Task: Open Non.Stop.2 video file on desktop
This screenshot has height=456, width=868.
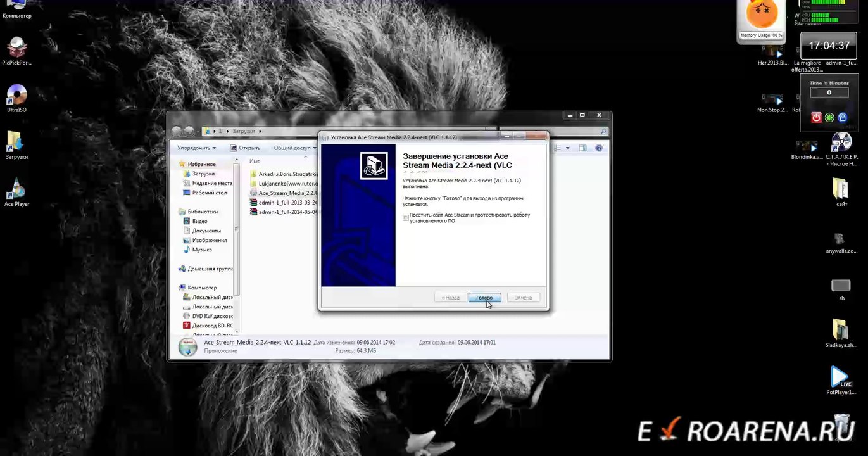Action: click(x=773, y=103)
